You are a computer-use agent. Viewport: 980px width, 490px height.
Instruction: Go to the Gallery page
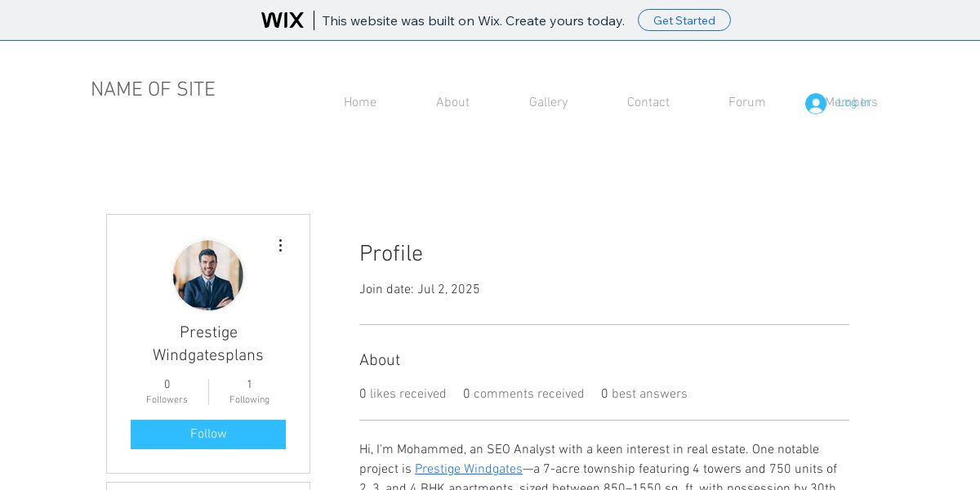click(x=548, y=103)
